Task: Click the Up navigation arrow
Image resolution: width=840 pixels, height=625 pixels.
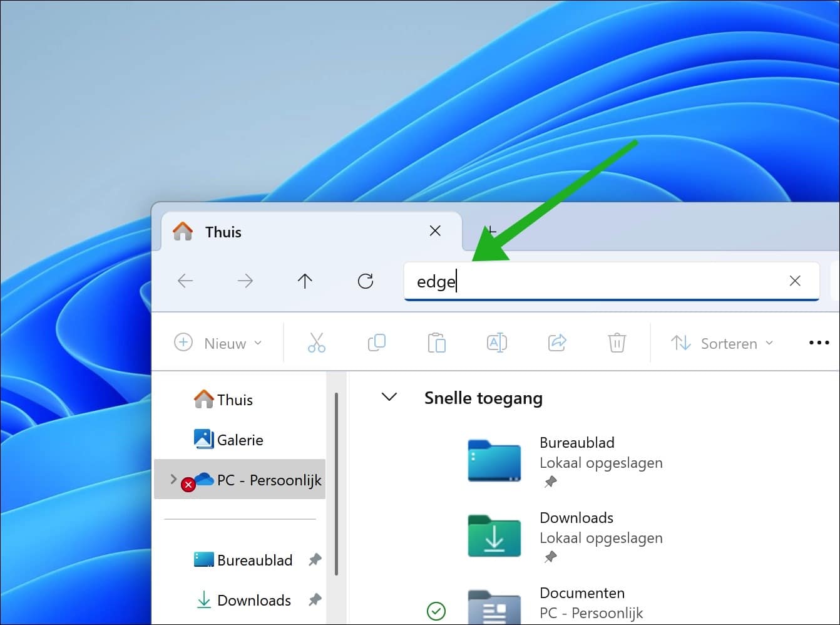Action: pyautogui.click(x=305, y=281)
